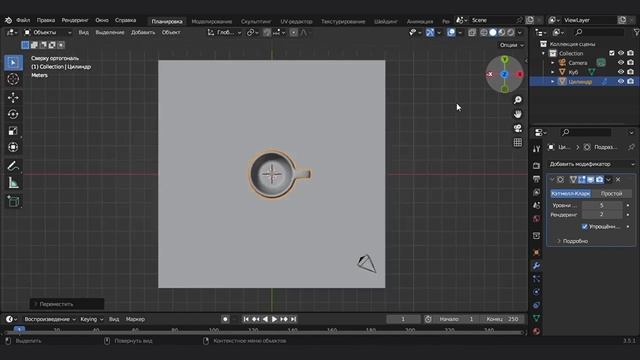Image resolution: width=640 pixels, height=360 pixels.
Task: Switch to the Моделирование workspace tab
Action: coord(211,21)
